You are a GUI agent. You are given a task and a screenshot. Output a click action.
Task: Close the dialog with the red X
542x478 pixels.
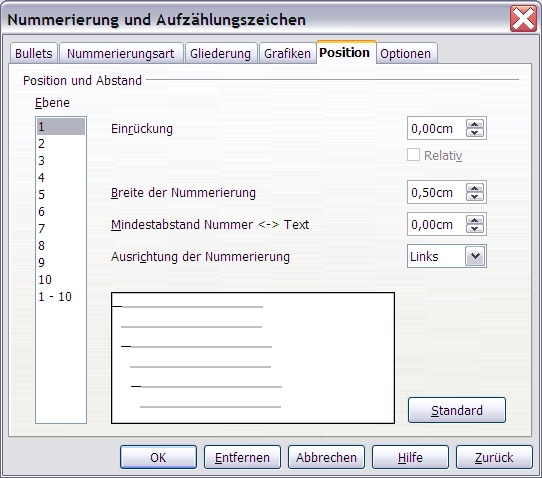(523, 19)
